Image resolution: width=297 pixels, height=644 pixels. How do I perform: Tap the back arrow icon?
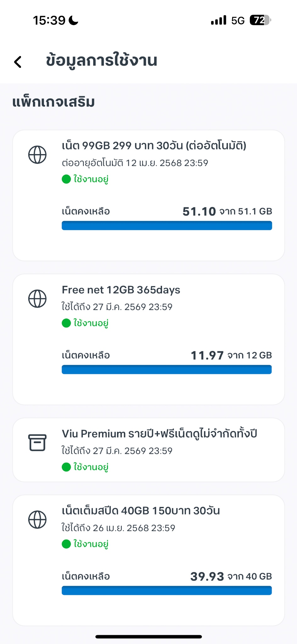click(x=18, y=62)
